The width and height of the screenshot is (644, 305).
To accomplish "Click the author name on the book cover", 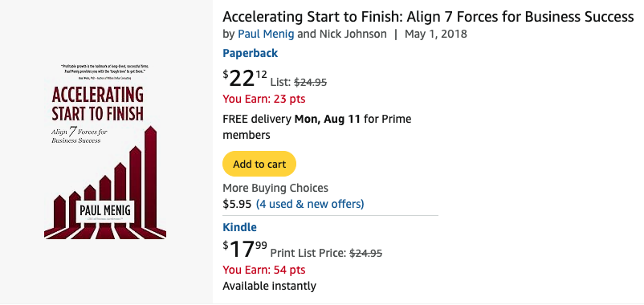I will (x=105, y=211).
